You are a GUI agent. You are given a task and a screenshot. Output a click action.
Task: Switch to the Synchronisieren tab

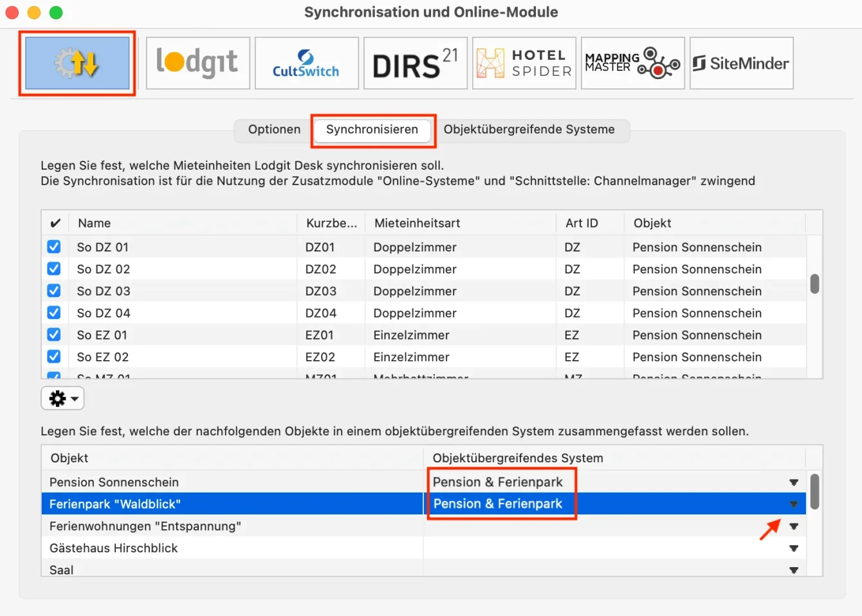pyautogui.click(x=372, y=129)
